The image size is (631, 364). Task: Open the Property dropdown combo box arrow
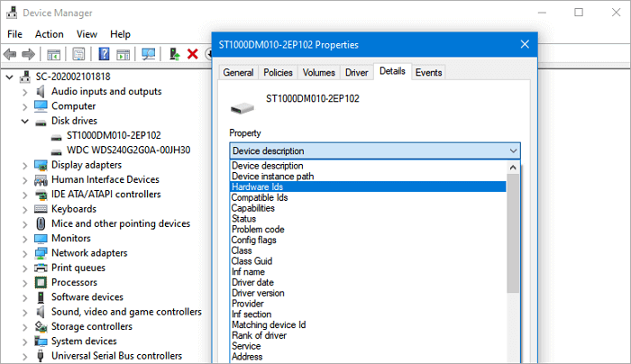tap(513, 150)
